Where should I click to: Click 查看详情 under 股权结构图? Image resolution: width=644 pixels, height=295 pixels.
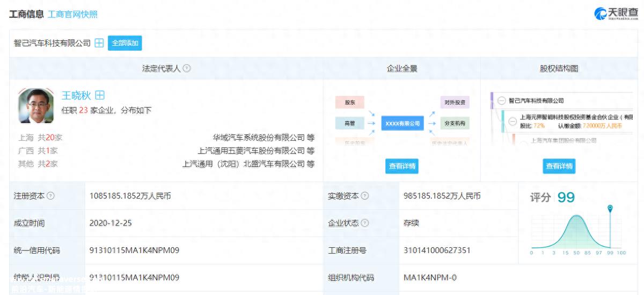559,166
